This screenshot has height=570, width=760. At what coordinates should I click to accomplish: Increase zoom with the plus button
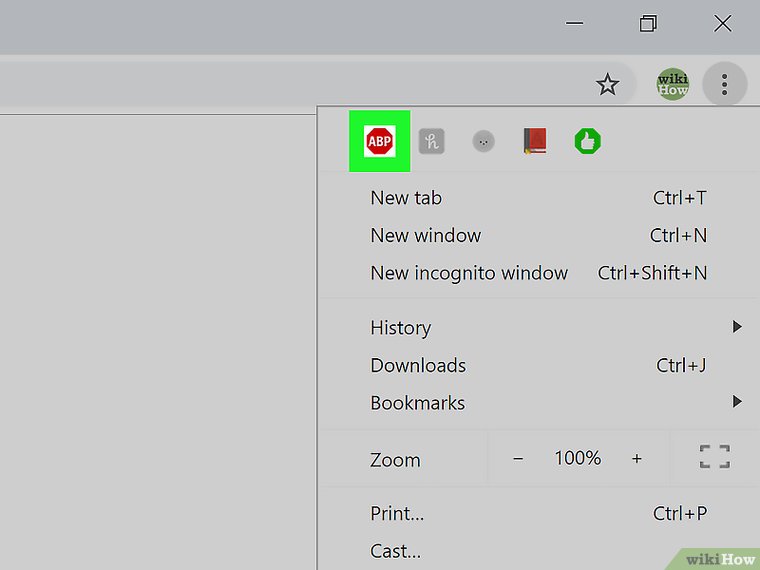click(636, 459)
